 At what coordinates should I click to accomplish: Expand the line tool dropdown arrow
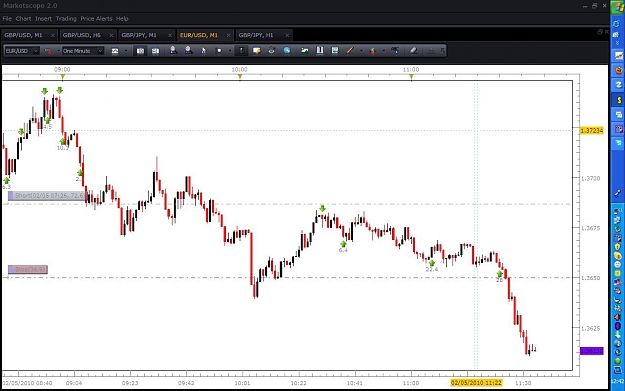(361, 51)
